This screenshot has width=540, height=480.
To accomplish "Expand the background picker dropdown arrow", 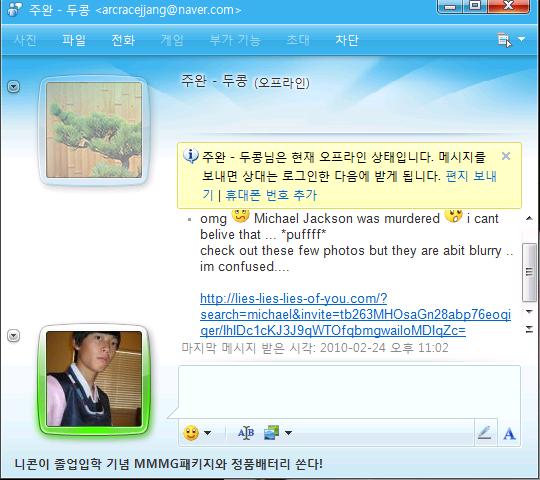I will pyautogui.click(x=289, y=433).
